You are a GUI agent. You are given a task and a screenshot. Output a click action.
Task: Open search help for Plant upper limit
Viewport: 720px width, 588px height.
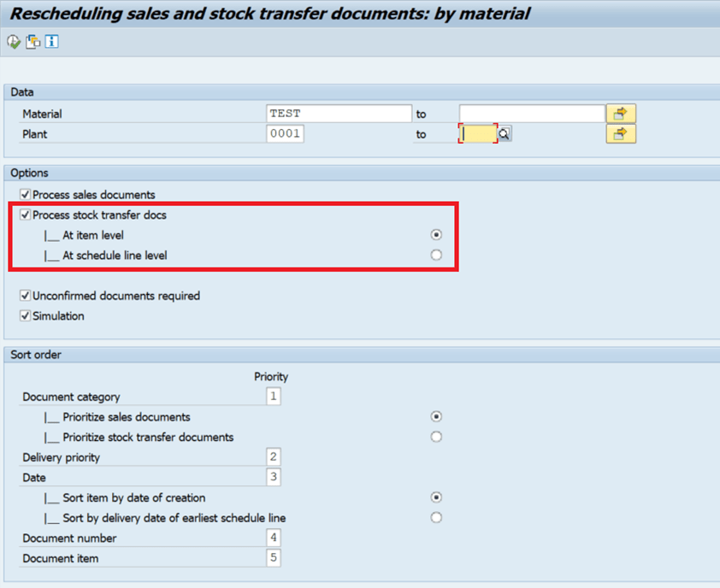click(505, 134)
